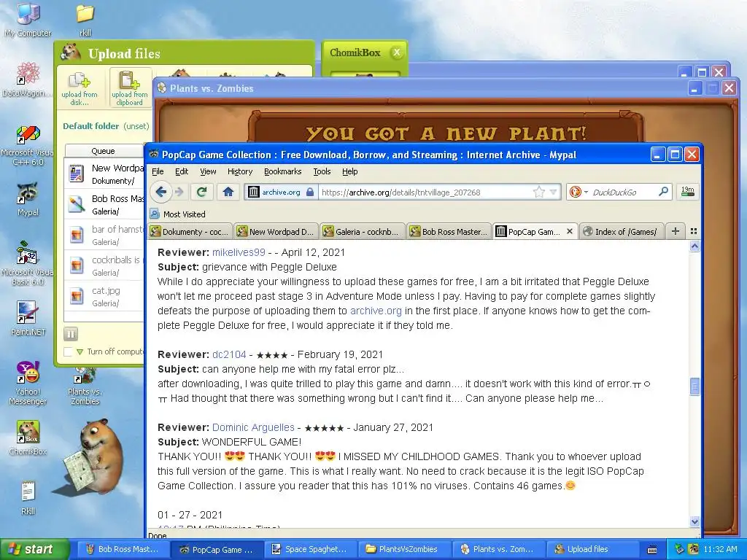Open the Edit menu
The height and width of the screenshot is (560, 747).
[182, 171]
